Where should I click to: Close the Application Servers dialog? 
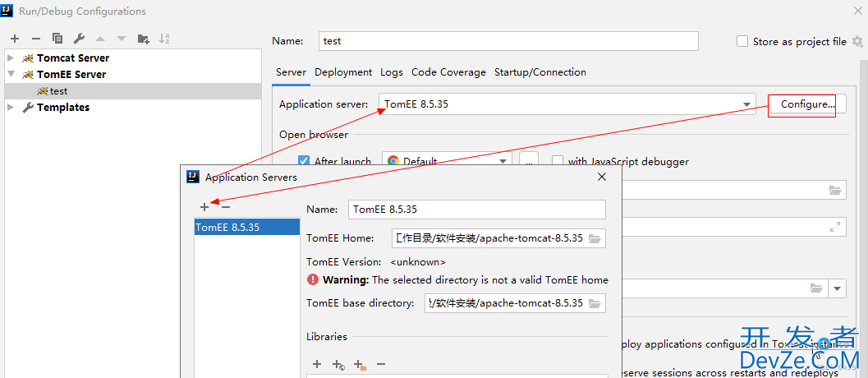602,177
